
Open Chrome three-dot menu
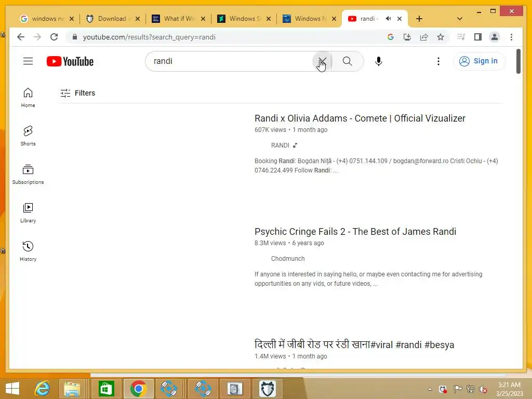pos(511,37)
